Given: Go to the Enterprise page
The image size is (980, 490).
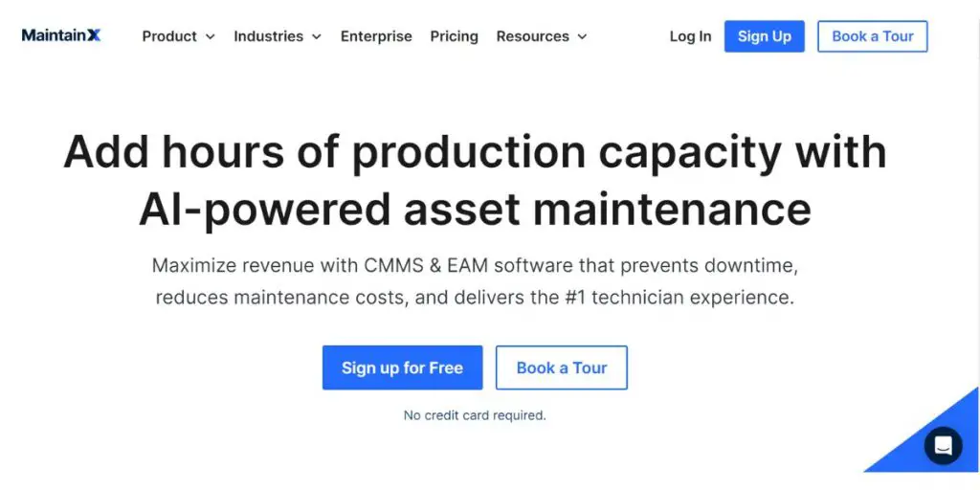Looking at the screenshot, I should point(376,36).
